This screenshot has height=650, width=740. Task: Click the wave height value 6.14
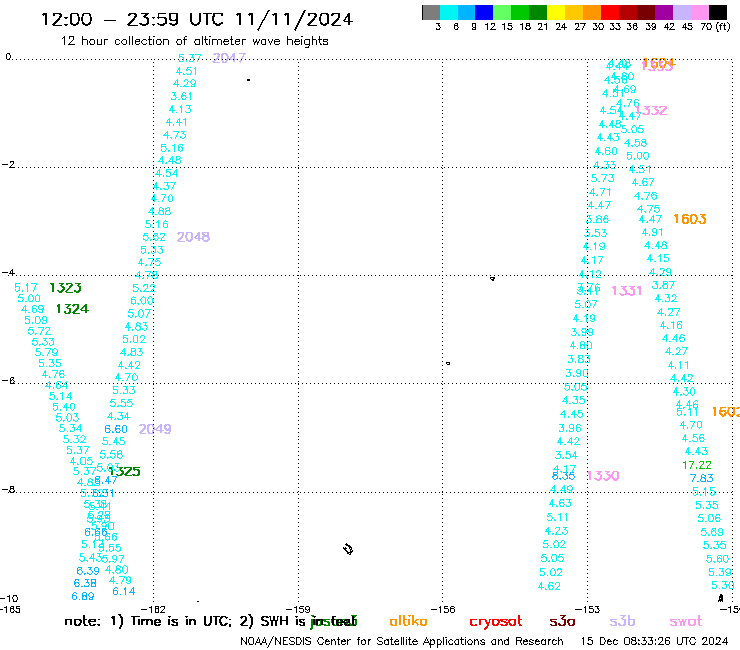pyautogui.click(x=124, y=591)
